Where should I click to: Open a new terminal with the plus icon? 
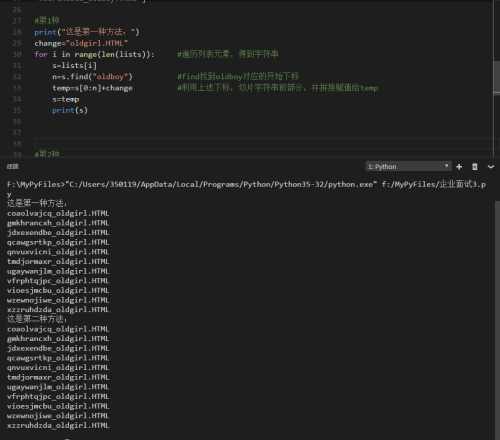[x=459, y=167]
